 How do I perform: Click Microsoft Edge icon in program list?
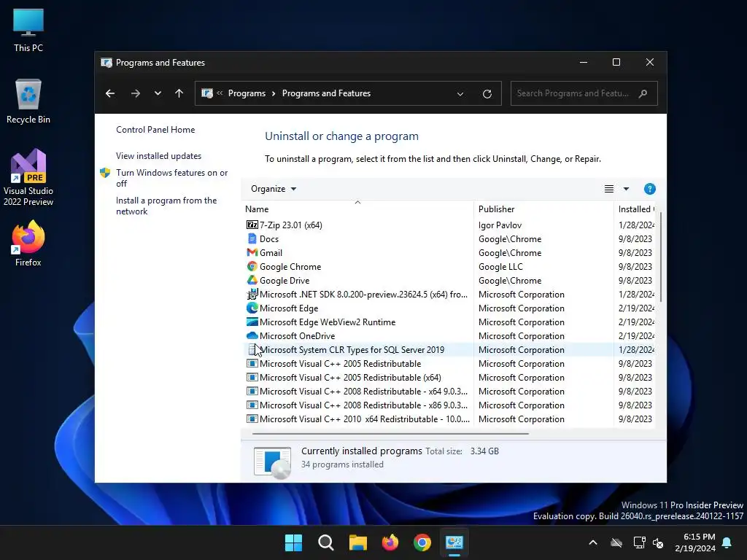pyautogui.click(x=252, y=308)
